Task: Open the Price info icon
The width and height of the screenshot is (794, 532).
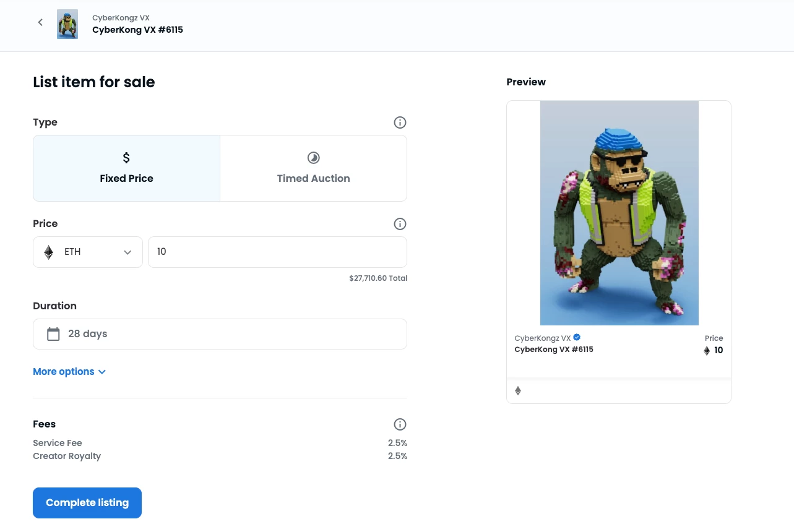Action: pyautogui.click(x=400, y=224)
